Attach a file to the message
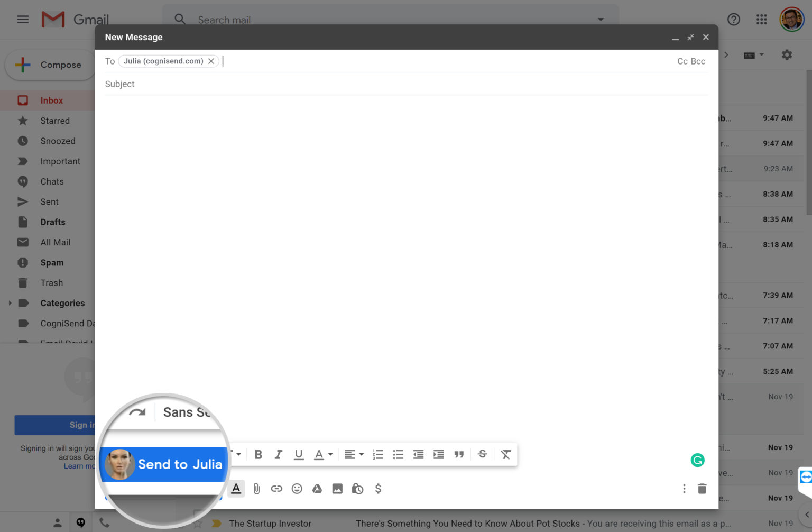This screenshot has width=812, height=532. [256, 489]
